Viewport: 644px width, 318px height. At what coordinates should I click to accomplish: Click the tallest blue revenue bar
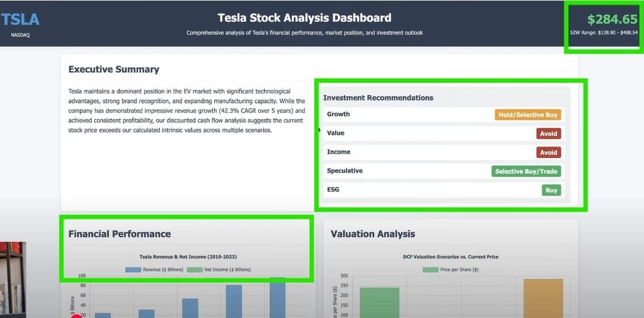tap(278, 297)
